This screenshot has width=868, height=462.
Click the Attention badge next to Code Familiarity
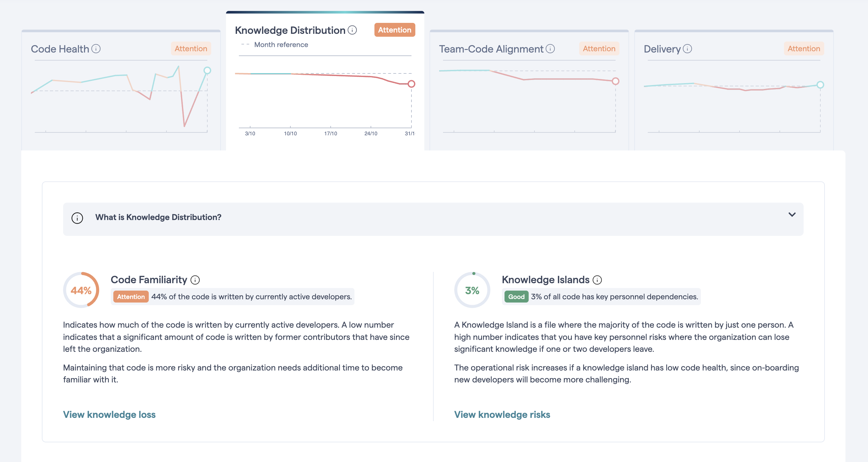tap(130, 297)
